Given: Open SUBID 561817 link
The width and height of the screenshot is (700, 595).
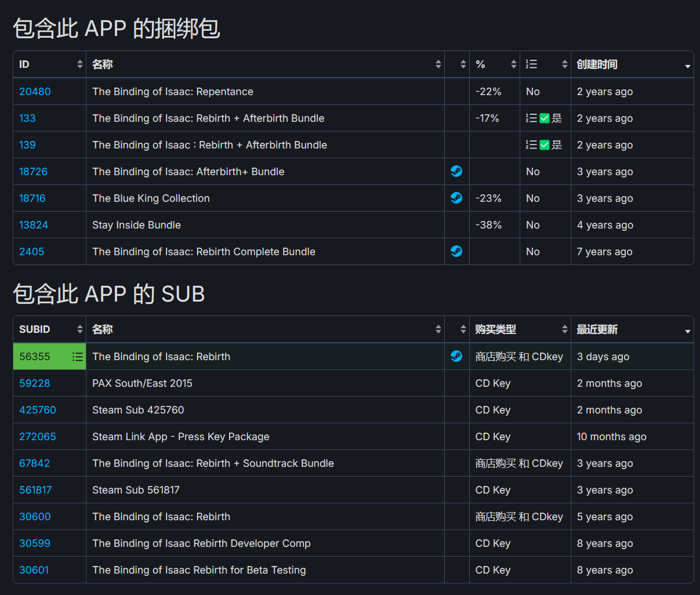Looking at the screenshot, I should [35, 490].
